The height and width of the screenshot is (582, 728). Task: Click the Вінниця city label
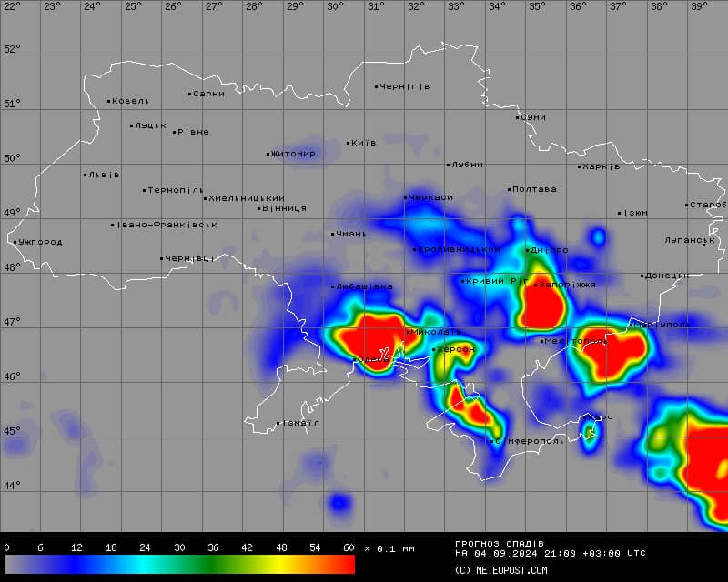click(x=285, y=208)
